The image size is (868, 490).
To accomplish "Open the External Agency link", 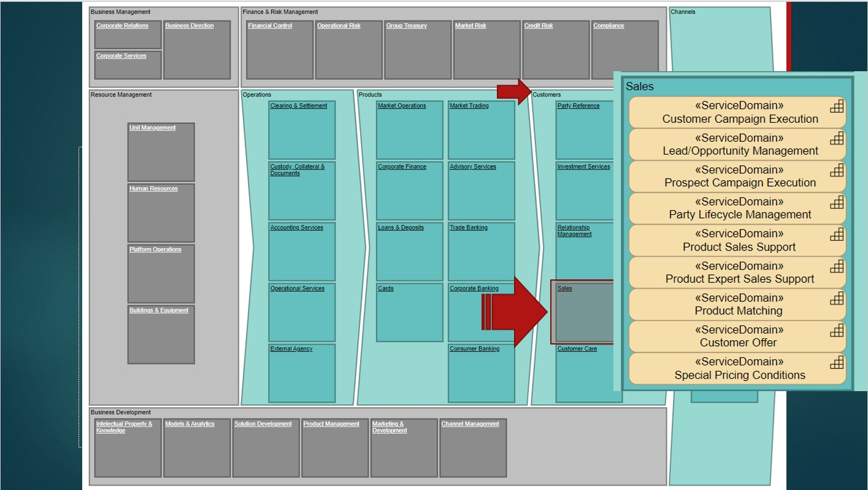I will pyautogui.click(x=291, y=349).
